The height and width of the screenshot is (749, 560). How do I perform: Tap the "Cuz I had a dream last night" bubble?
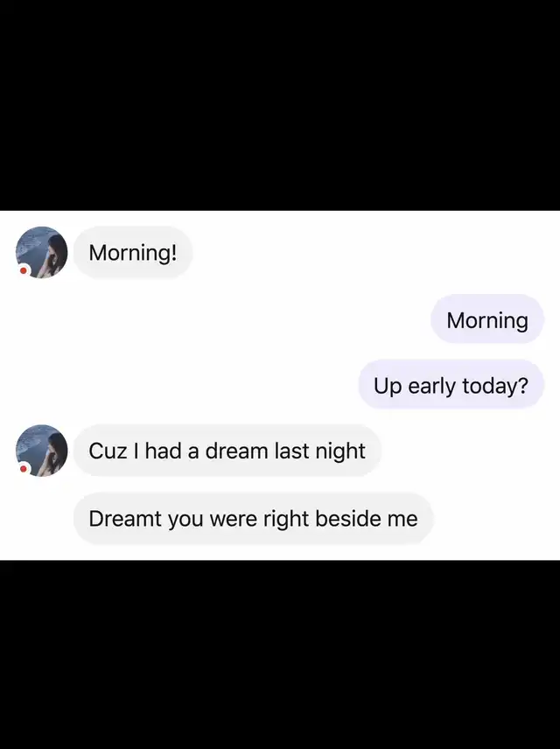(x=227, y=451)
